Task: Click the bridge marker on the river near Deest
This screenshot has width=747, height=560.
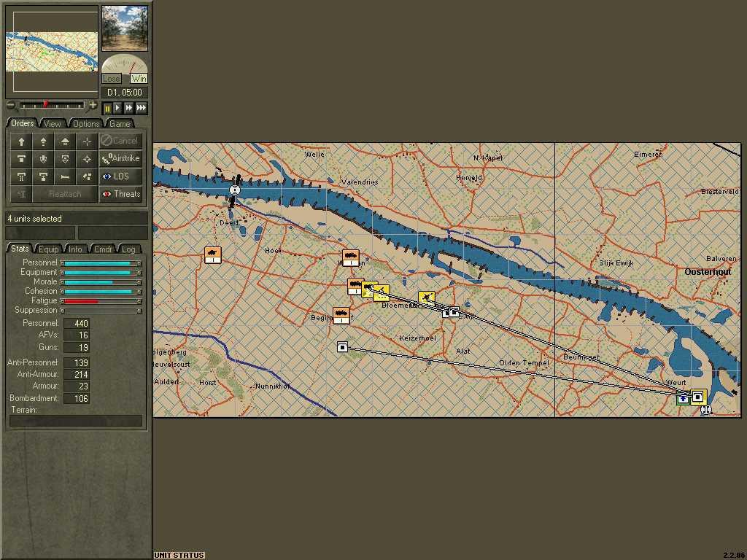Action: (234, 190)
